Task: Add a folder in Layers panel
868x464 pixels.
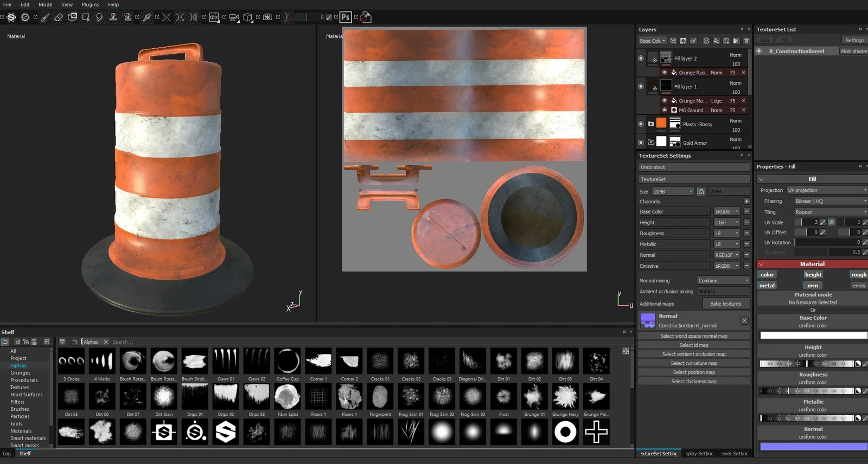Action: [x=736, y=41]
